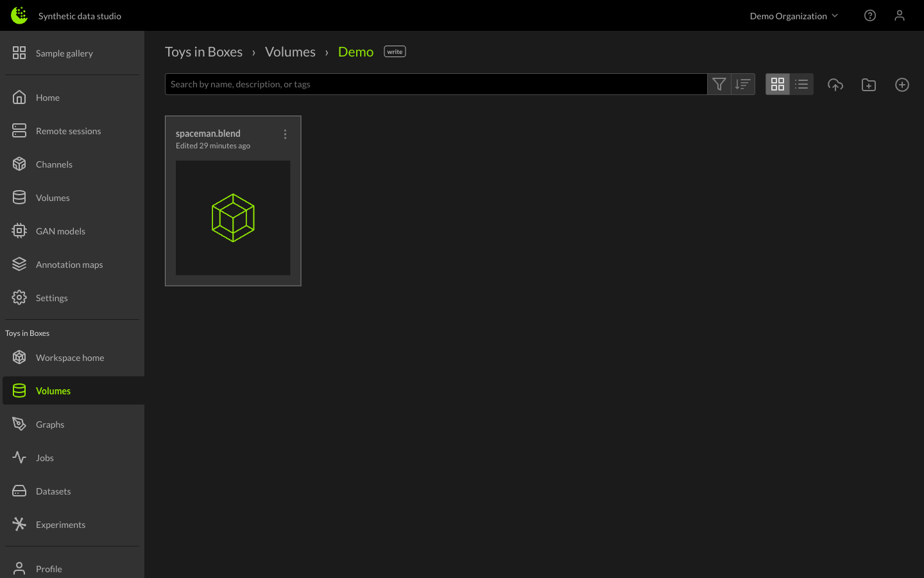The image size is (924, 578).
Task: Open the filter icon next to search
Action: pyautogui.click(x=719, y=83)
